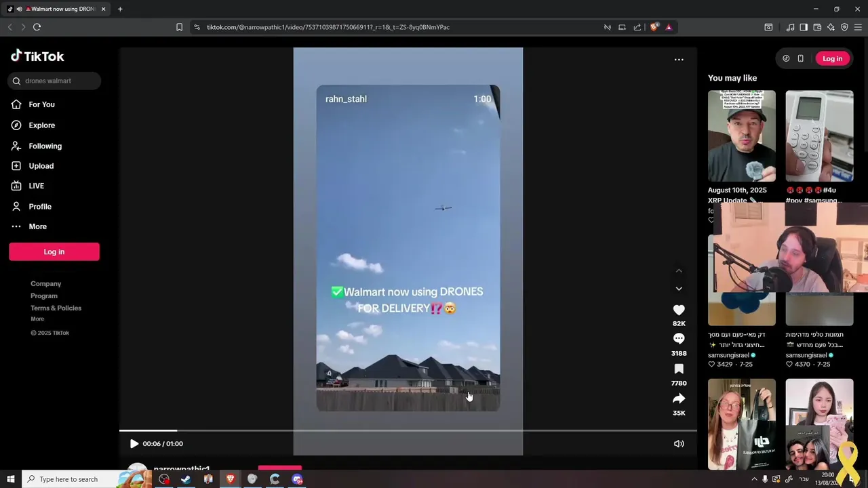
Task: Mute tab audio via speaker icon
Action: (x=19, y=9)
